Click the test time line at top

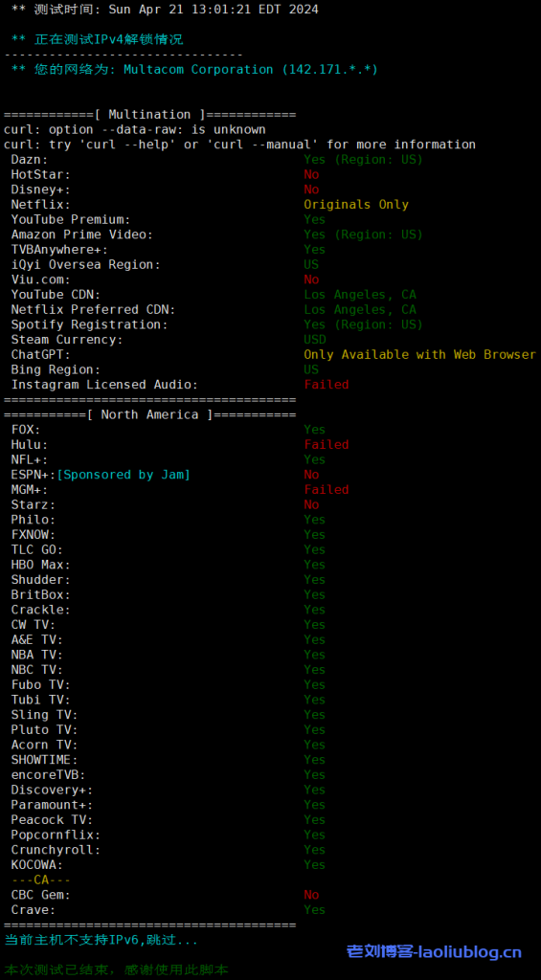[165, 10]
